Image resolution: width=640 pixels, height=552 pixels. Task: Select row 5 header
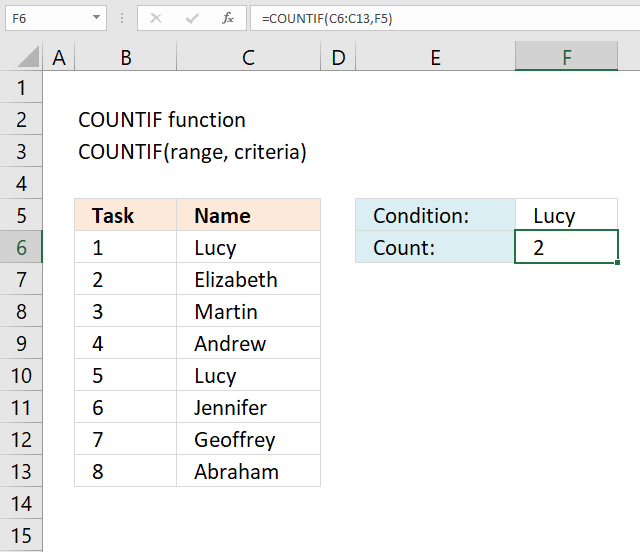click(x=22, y=215)
